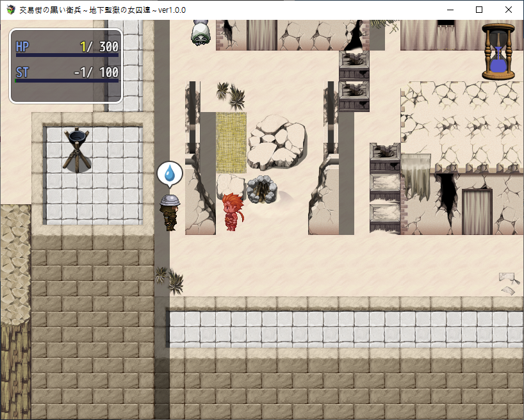Click the ST gauge bar
The image size is (524, 420).
[x=67, y=81]
